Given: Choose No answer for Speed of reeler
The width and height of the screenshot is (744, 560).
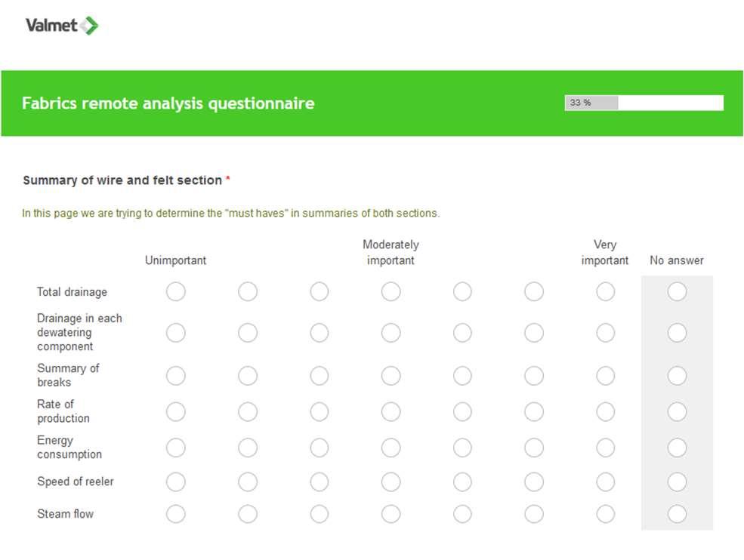Looking at the screenshot, I should [x=677, y=482].
